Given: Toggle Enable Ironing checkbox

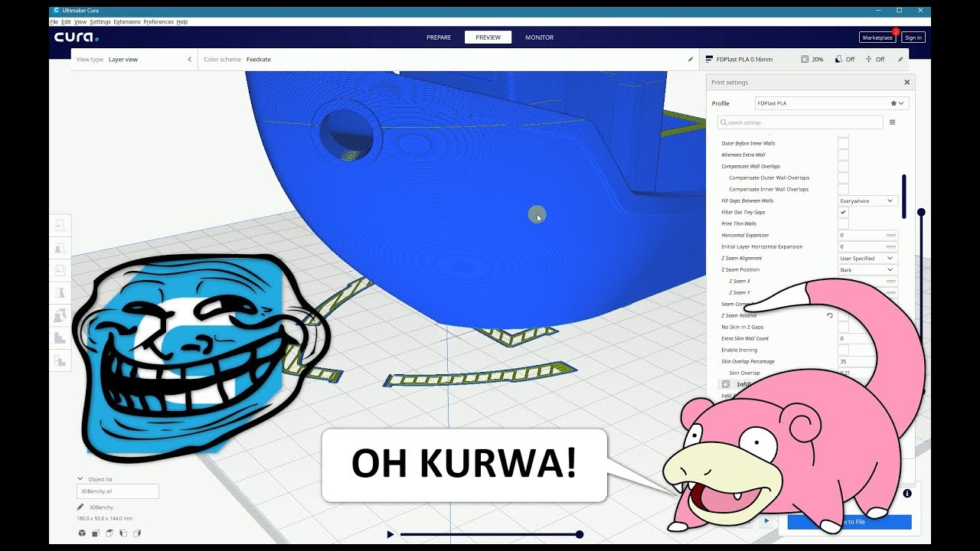Looking at the screenshot, I should [x=843, y=350].
